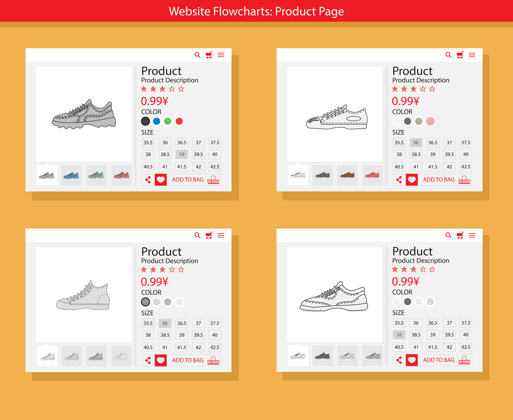The height and width of the screenshot is (420, 513).
Task: Select size 38.5 in top-right card
Action: coord(416,154)
